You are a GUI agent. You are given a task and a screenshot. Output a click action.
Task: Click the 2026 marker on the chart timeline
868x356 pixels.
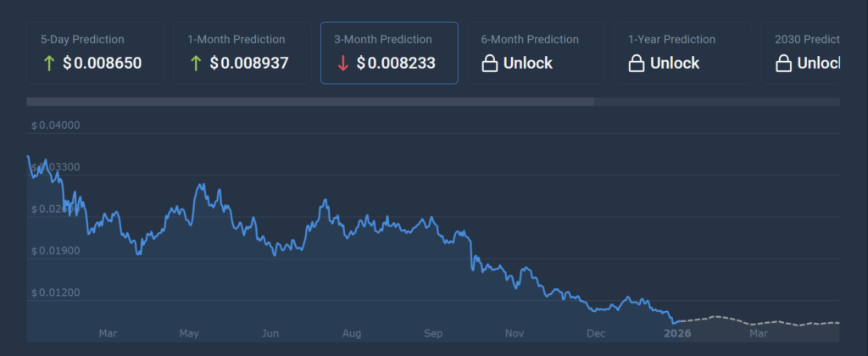(x=677, y=333)
